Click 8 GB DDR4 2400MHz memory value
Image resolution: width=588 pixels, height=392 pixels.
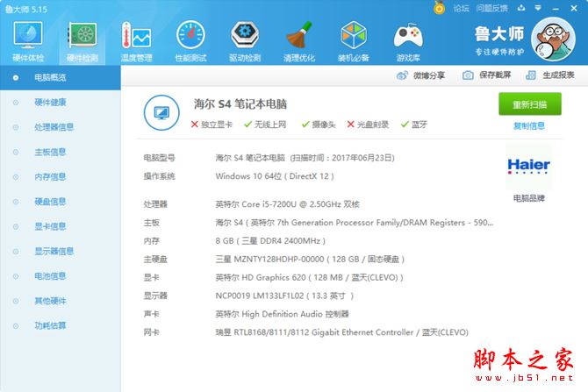tap(270, 241)
